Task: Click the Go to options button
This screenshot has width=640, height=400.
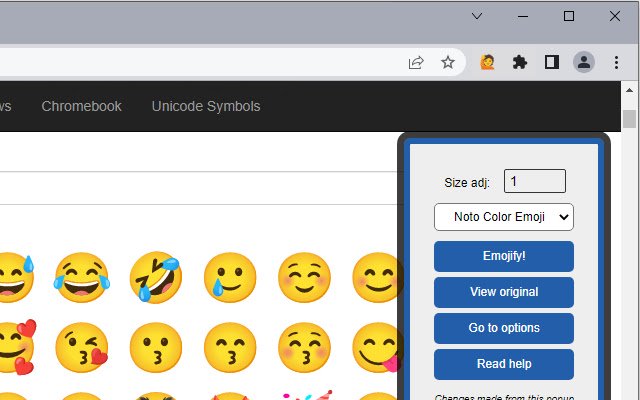Action: 504,328
